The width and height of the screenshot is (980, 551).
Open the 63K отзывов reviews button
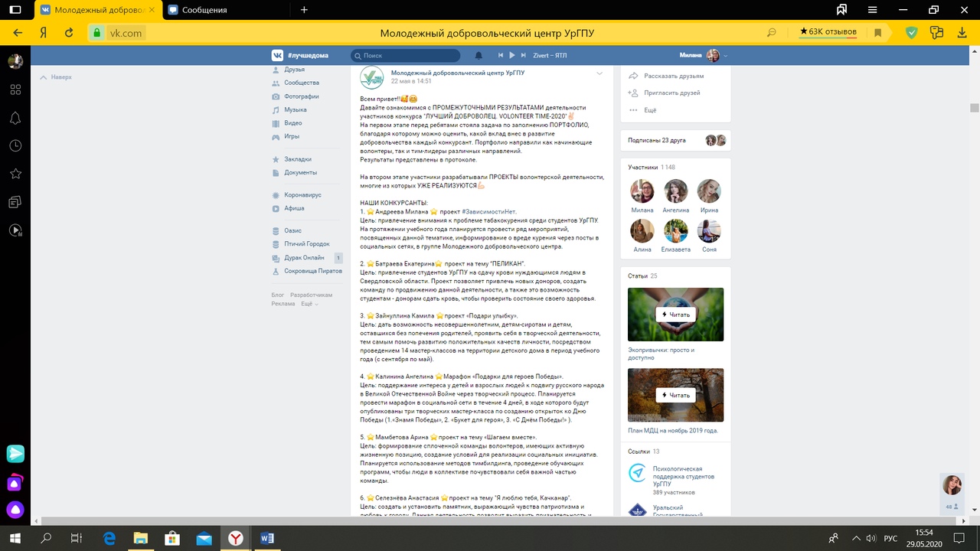click(x=828, y=32)
